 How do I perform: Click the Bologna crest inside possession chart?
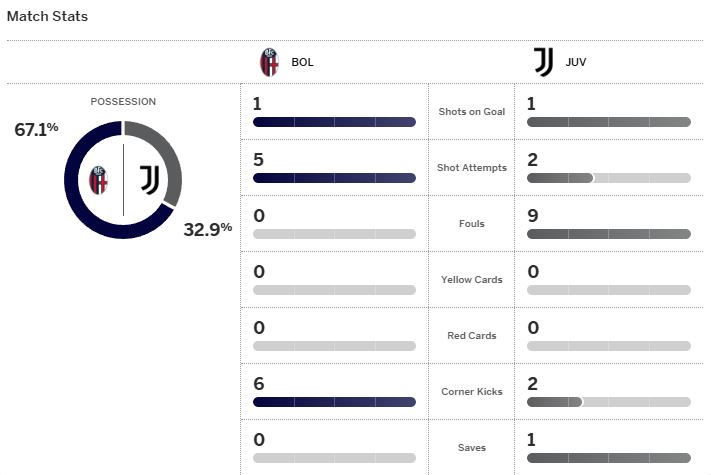[x=98, y=180]
